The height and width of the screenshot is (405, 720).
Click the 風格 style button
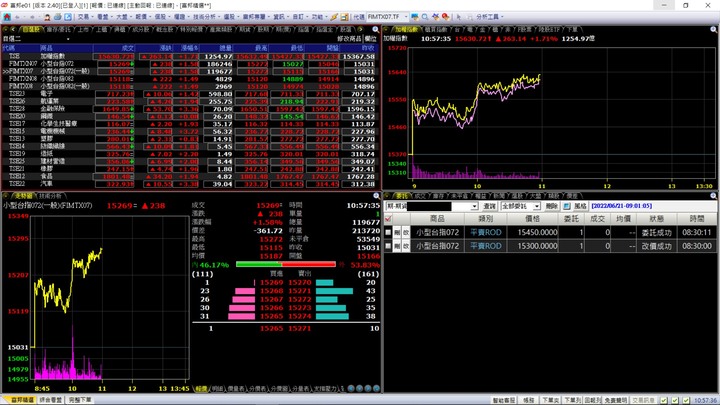[x=580, y=207]
